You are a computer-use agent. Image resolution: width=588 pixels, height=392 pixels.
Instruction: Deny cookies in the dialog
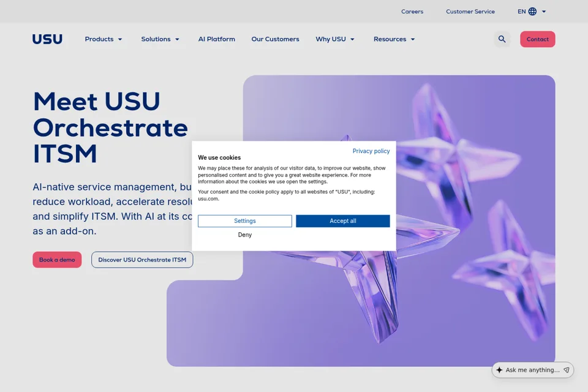click(x=245, y=235)
